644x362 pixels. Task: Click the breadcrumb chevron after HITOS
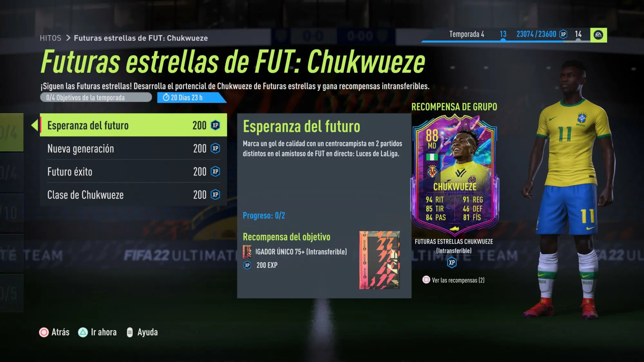68,38
